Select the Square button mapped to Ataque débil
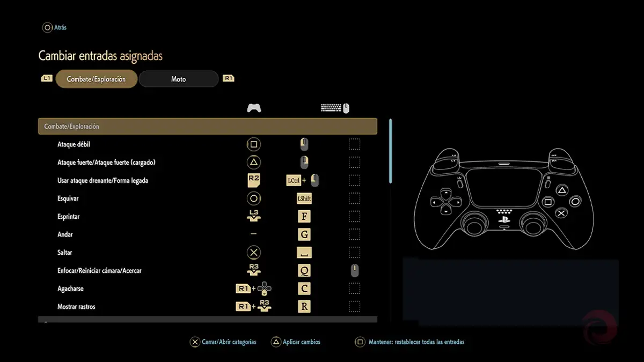644x362 pixels. (253, 144)
